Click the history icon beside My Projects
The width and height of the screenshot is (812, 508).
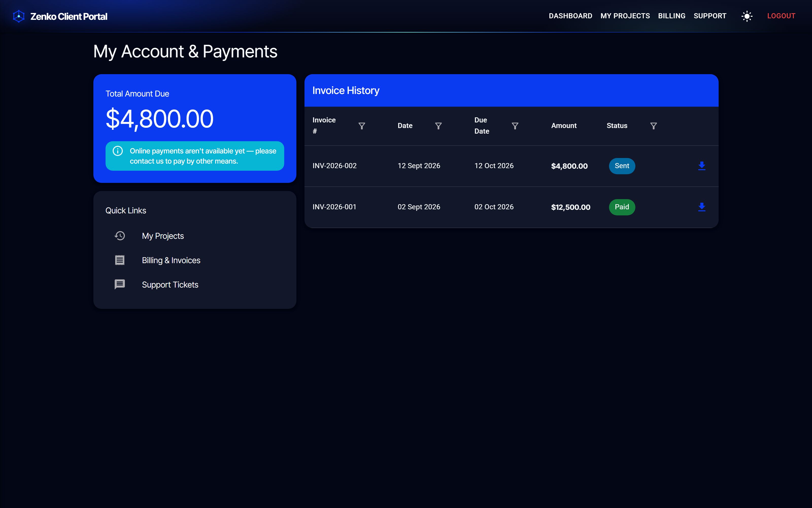click(x=120, y=236)
